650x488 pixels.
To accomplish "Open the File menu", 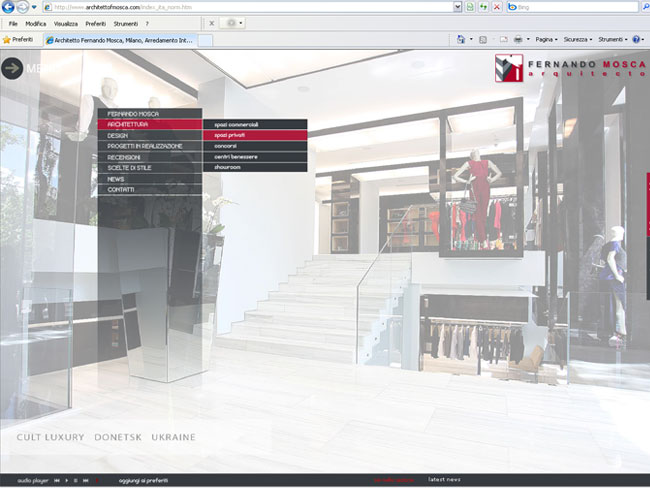I will pyautogui.click(x=13, y=24).
